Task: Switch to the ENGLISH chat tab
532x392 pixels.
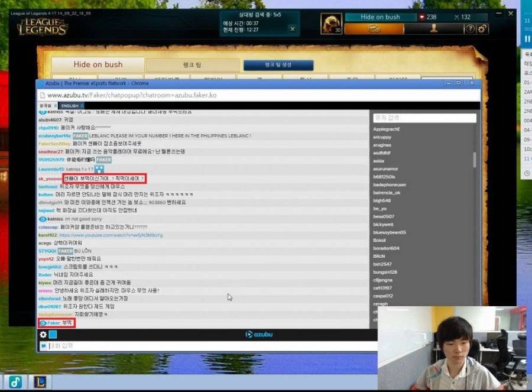Action: click(69, 106)
